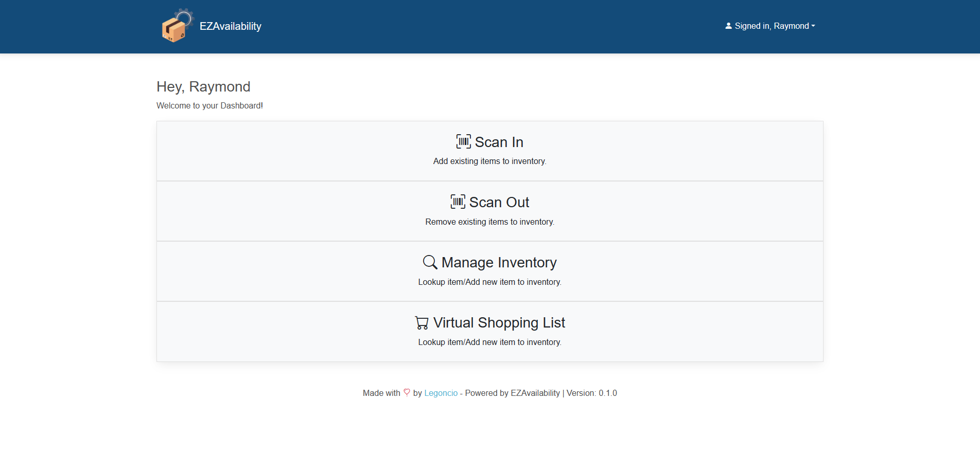Click the EZAvailability title text
Image resolution: width=980 pixels, height=472 pixels.
click(x=230, y=26)
